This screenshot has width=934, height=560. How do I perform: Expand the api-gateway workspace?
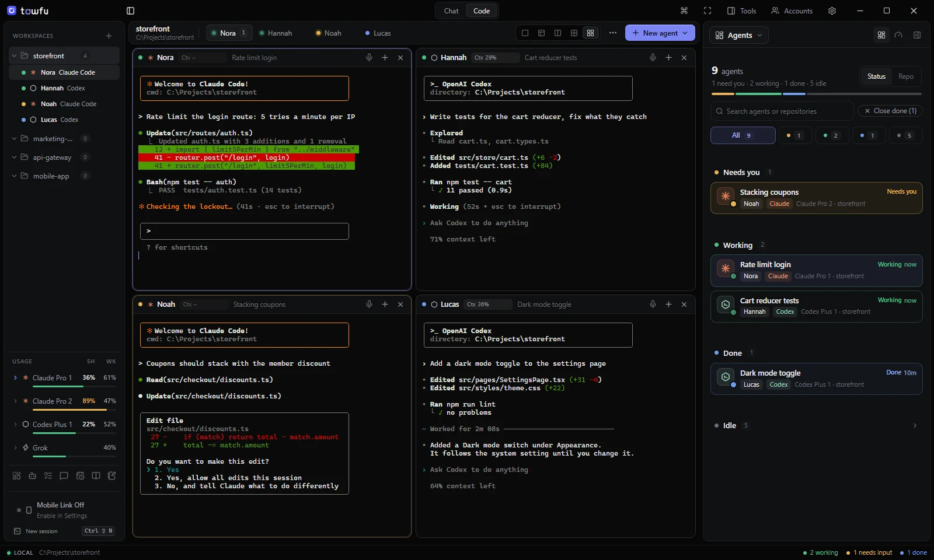(14, 157)
